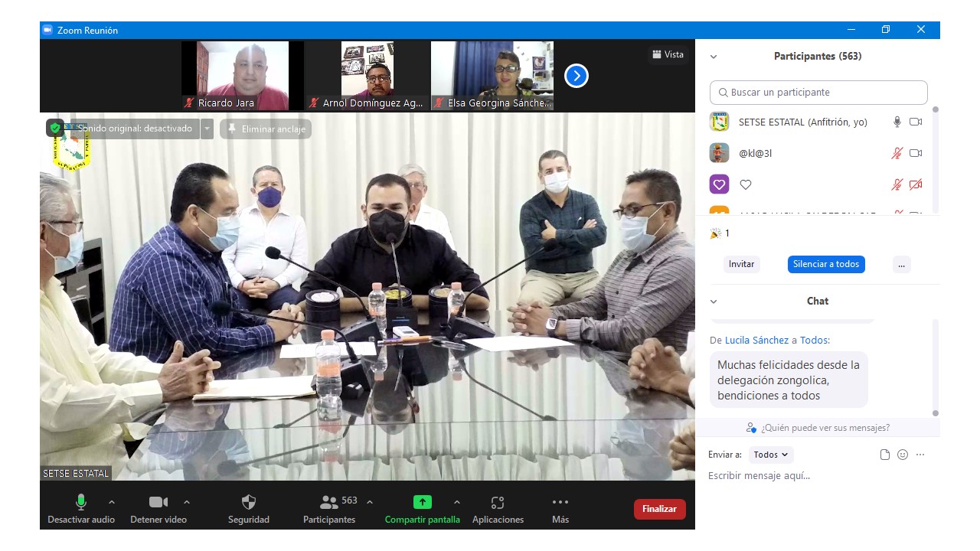Image resolution: width=980 pixels, height=551 pixels.
Task: Click the Zoom logo in the title bar
Action: [47, 31]
